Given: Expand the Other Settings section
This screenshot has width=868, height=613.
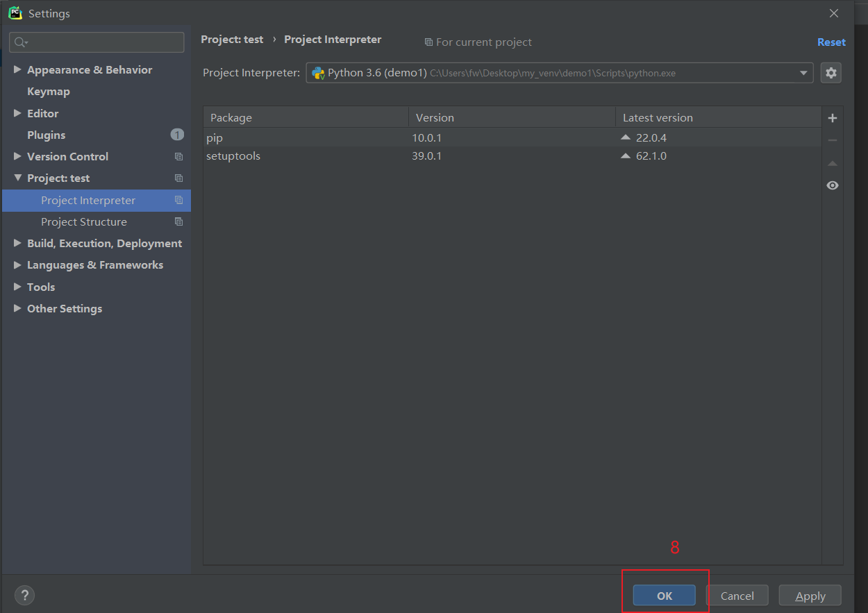Looking at the screenshot, I should [x=17, y=308].
